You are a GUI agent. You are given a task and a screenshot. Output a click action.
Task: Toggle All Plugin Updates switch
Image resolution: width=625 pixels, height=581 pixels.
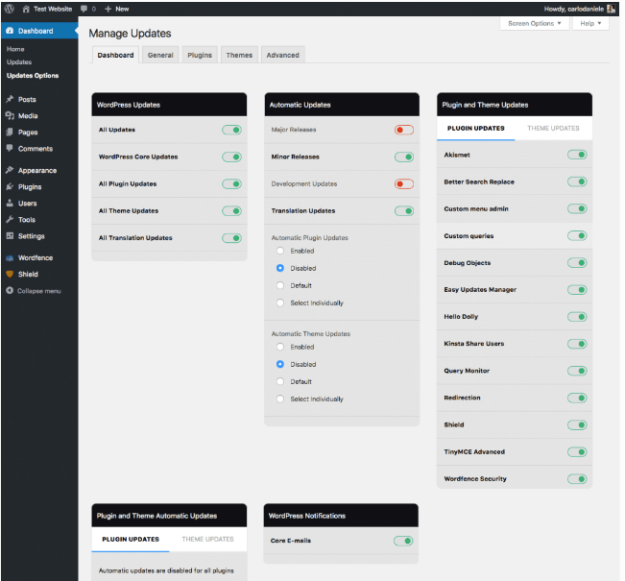point(232,184)
